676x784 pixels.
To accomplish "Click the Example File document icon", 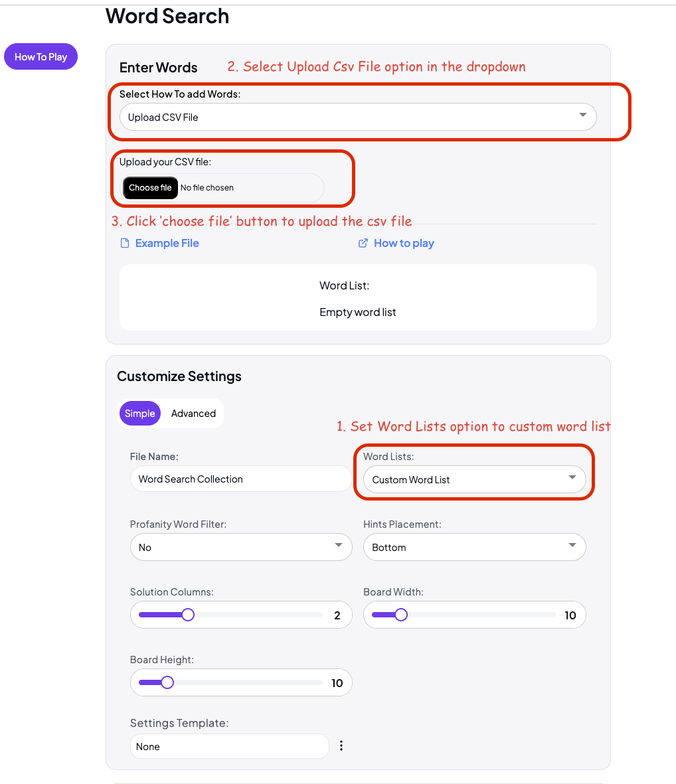I will [x=125, y=243].
